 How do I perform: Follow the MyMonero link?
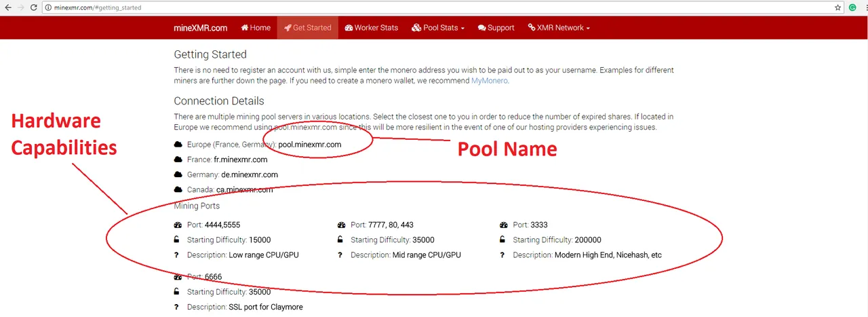pyautogui.click(x=489, y=81)
